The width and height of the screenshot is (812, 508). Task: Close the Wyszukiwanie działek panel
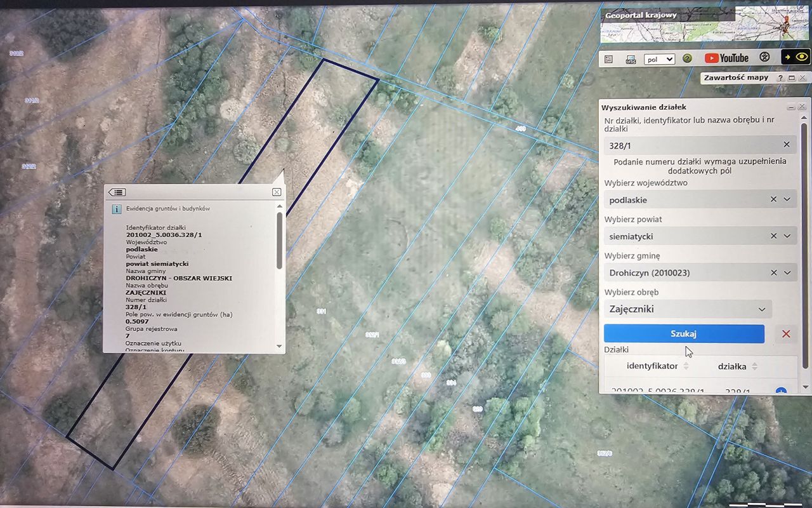[x=802, y=107]
